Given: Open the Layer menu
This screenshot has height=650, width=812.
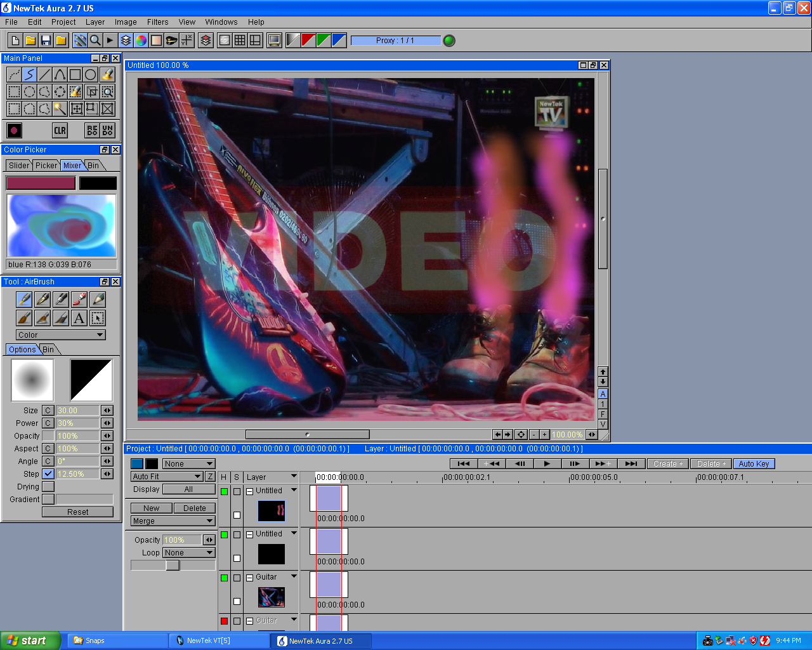Looking at the screenshot, I should [95, 22].
